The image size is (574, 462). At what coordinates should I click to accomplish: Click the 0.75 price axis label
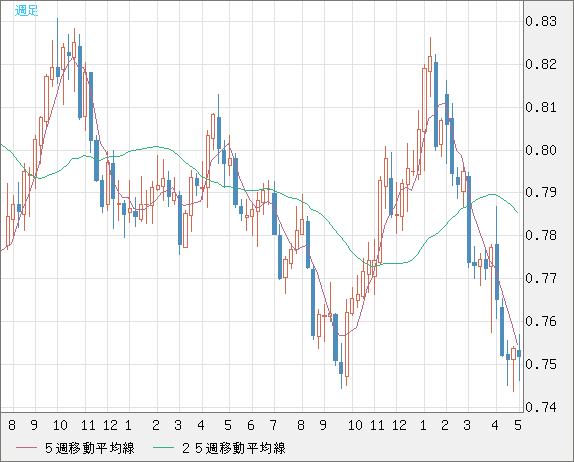[x=541, y=365]
